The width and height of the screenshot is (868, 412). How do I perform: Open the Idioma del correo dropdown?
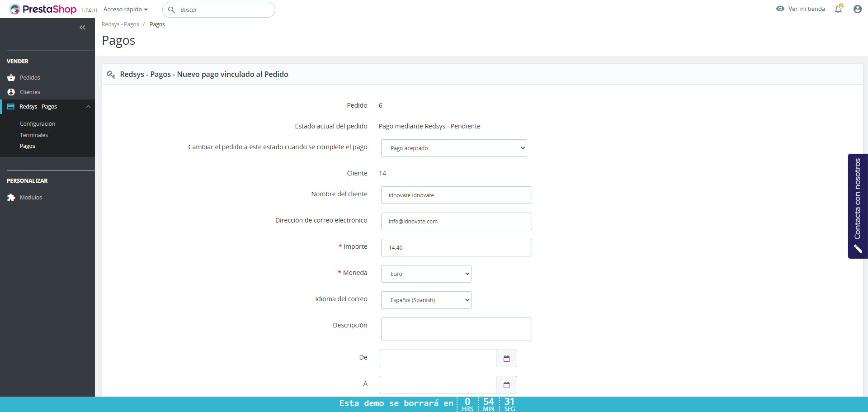pyautogui.click(x=426, y=300)
